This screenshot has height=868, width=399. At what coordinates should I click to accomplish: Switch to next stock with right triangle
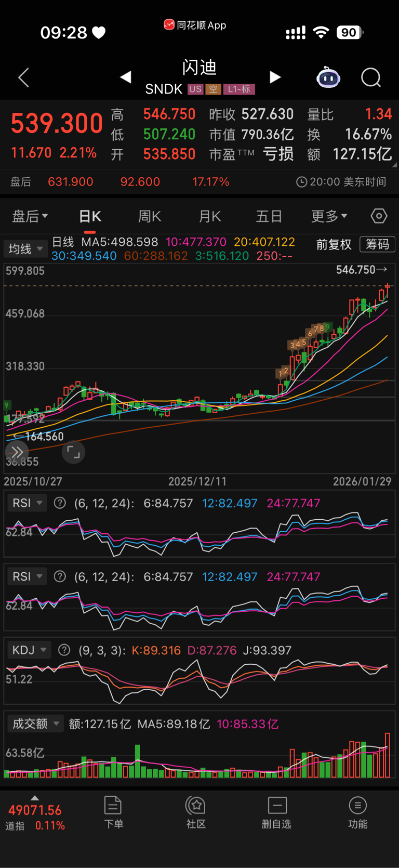(275, 77)
